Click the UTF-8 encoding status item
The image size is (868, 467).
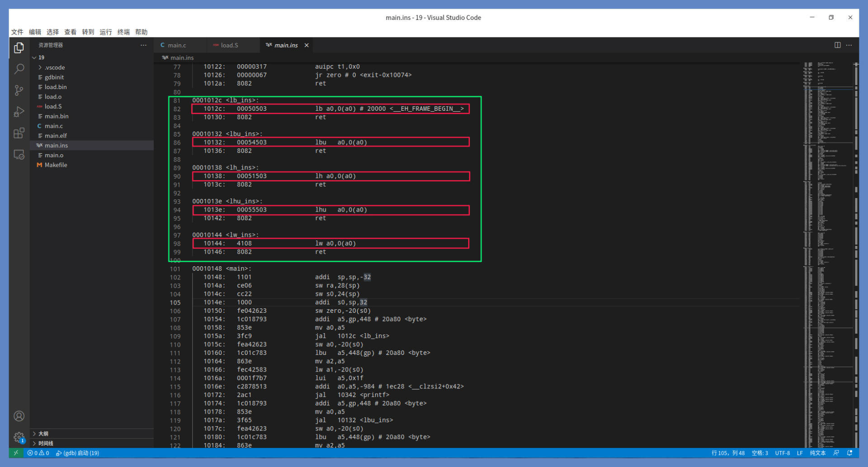(782, 453)
